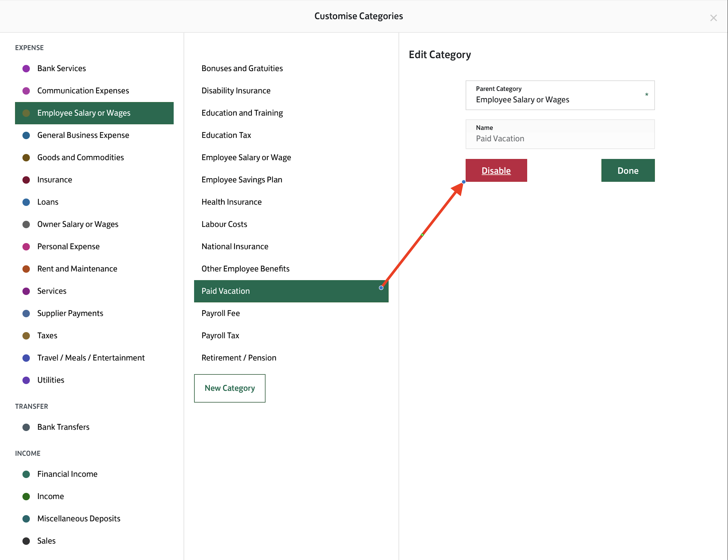
Task: Click the New Category button
Action: click(x=230, y=388)
